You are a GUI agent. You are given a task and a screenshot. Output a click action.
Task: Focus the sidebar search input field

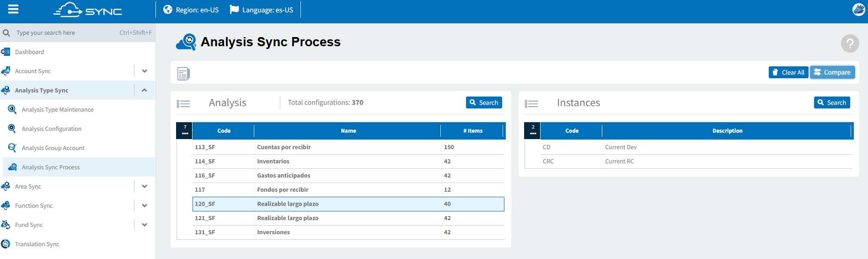[66, 33]
